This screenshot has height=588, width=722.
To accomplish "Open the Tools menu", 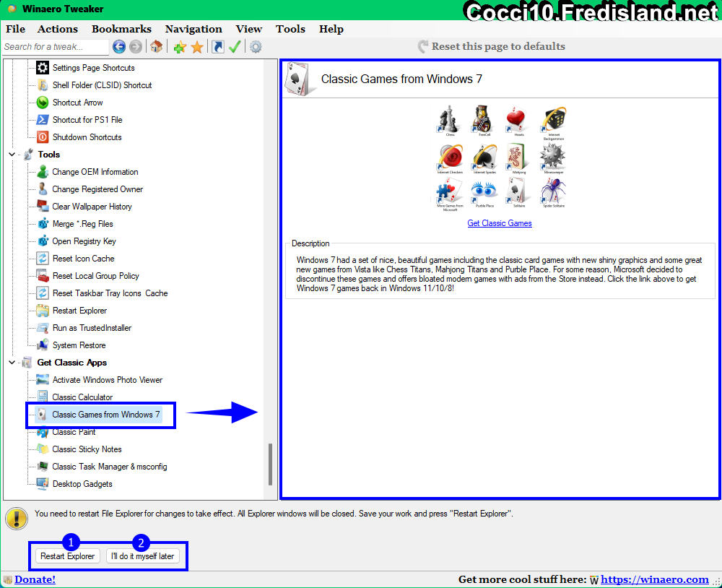I will (x=290, y=29).
